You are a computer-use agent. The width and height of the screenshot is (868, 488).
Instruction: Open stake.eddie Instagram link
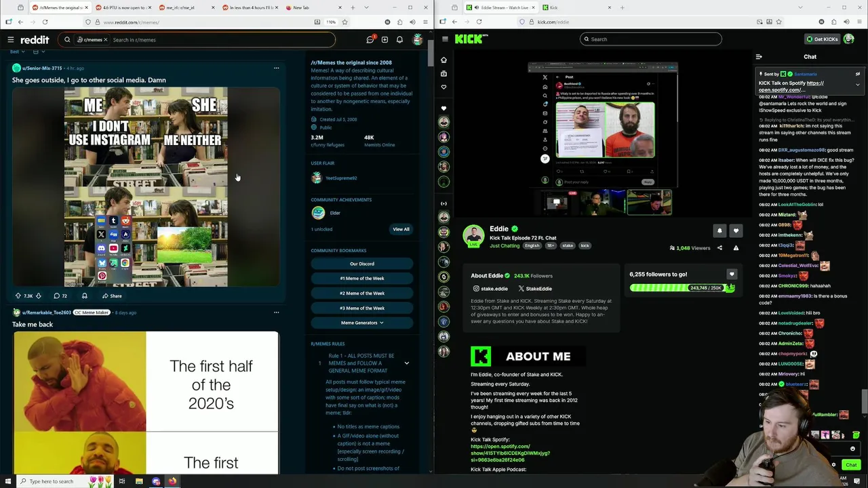click(490, 289)
